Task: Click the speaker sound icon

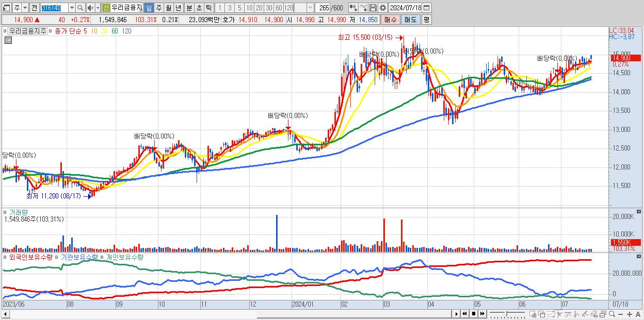Action: pyautogui.click(x=90, y=8)
